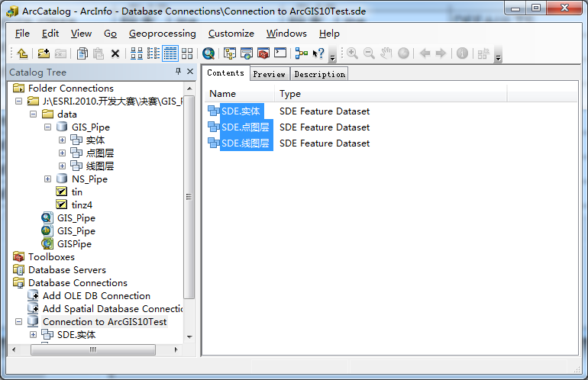Open ModelBuilder window icon
Screen dimensions: 588x380
coord(302,53)
